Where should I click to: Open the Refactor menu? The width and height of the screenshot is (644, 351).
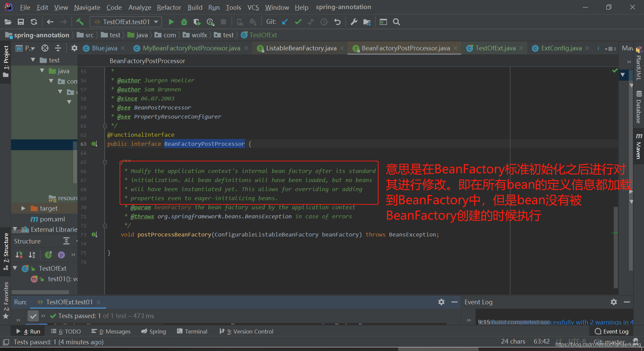[x=169, y=7]
